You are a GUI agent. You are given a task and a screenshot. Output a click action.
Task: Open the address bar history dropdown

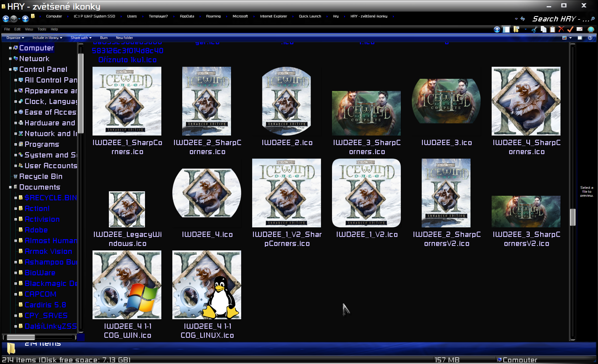516,19
